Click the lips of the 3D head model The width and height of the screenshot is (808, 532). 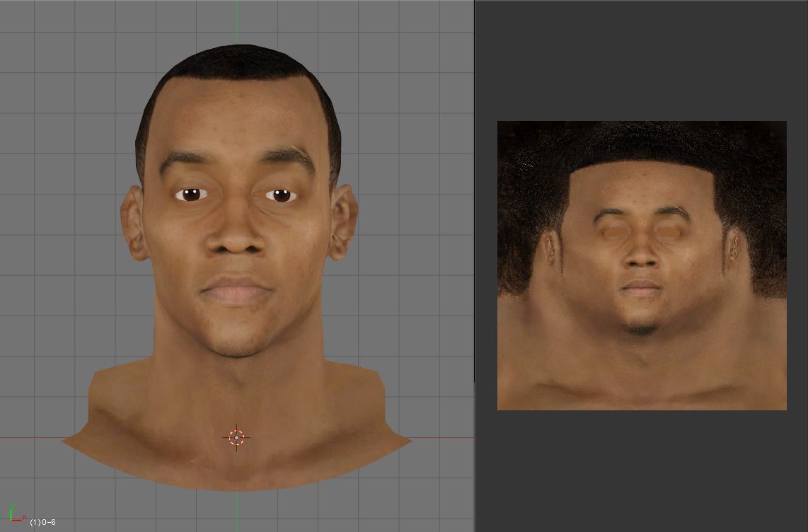[236, 291]
